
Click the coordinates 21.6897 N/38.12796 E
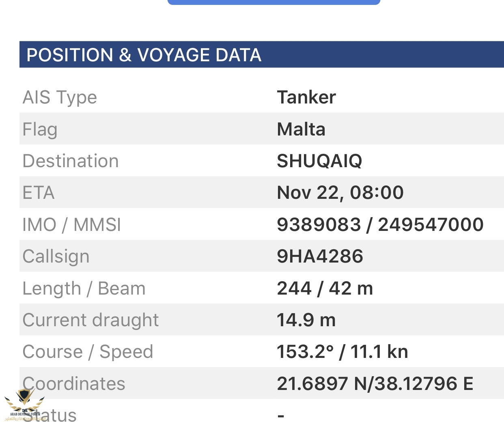[x=375, y=383]
